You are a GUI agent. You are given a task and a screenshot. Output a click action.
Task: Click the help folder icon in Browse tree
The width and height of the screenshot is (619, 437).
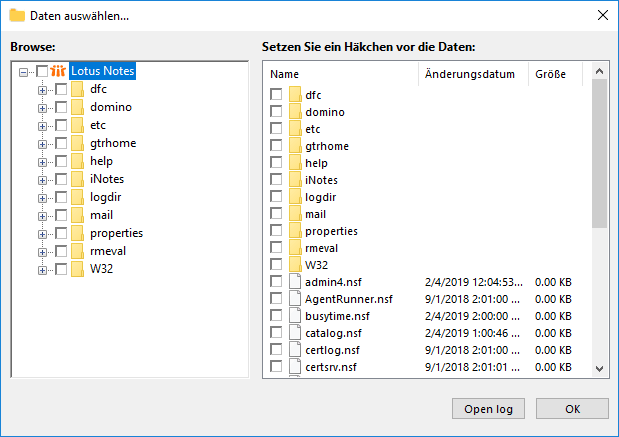[x=77, y=161]
